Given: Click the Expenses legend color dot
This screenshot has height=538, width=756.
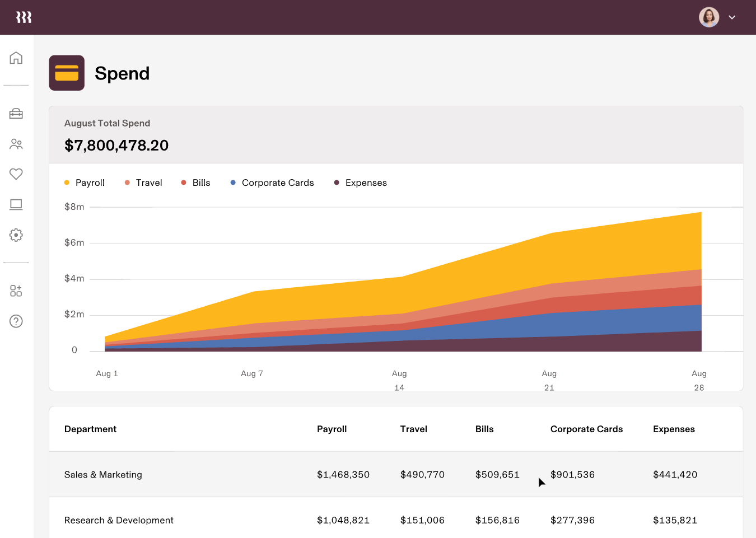Looking at the screenshot, I should coord(337,183).
